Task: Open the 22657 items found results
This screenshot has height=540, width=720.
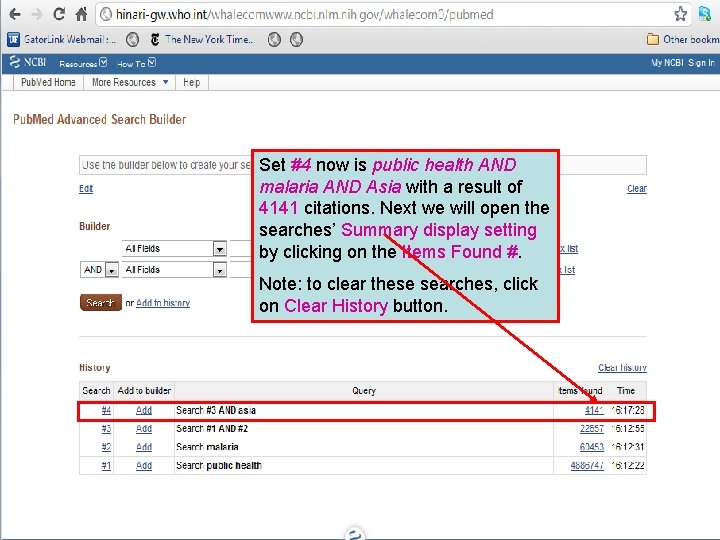Action: click(x=591, y=428)
